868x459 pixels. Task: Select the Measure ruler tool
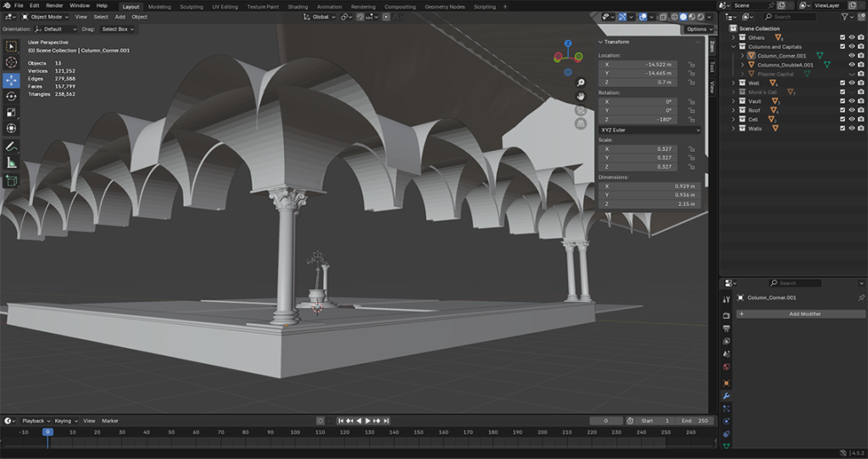[x=11, y=162]
